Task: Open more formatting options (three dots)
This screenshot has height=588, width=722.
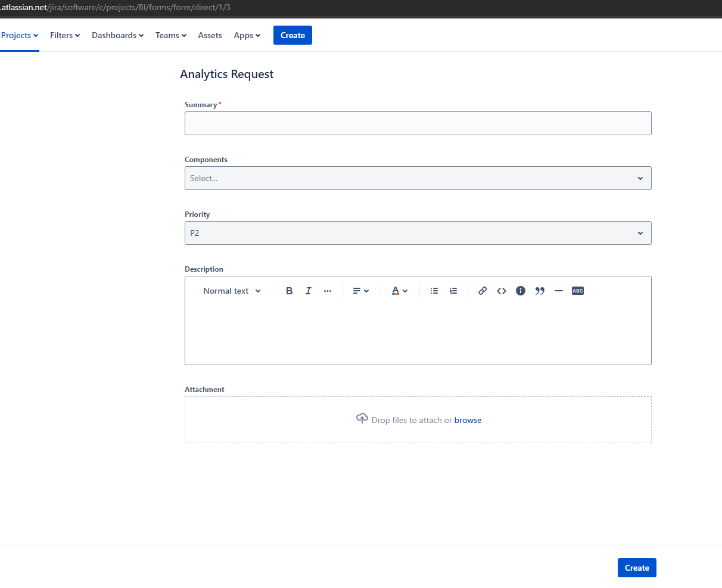Action: point(328,291)
